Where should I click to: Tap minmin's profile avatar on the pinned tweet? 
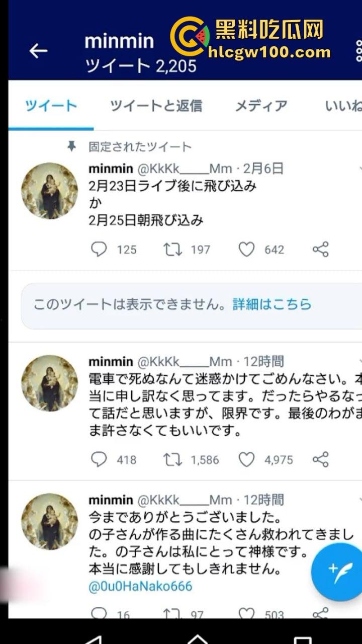pyautogui.click(x=50, y=191)
